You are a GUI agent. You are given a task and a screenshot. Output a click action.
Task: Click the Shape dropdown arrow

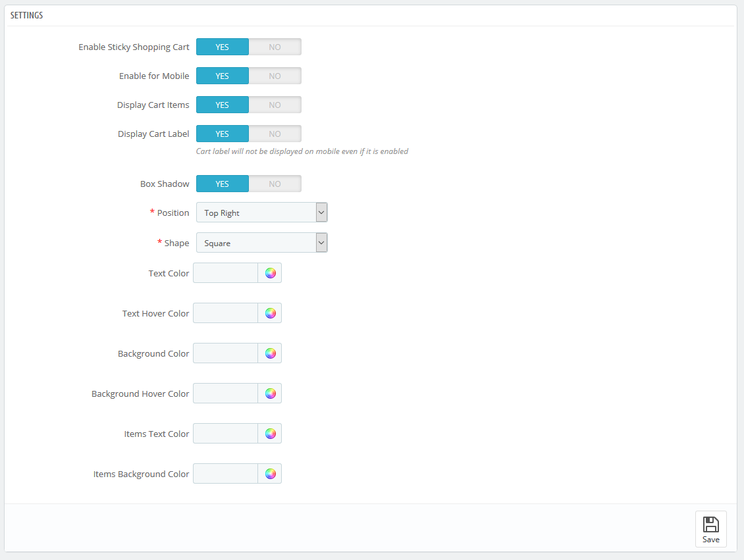[x=321, y=242]
